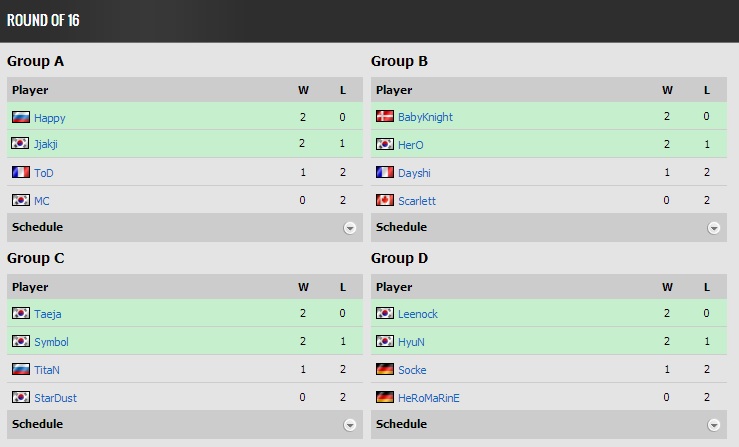
Task: Expand the Group A Schedule arrow
Action: click(x=350, y=228)
